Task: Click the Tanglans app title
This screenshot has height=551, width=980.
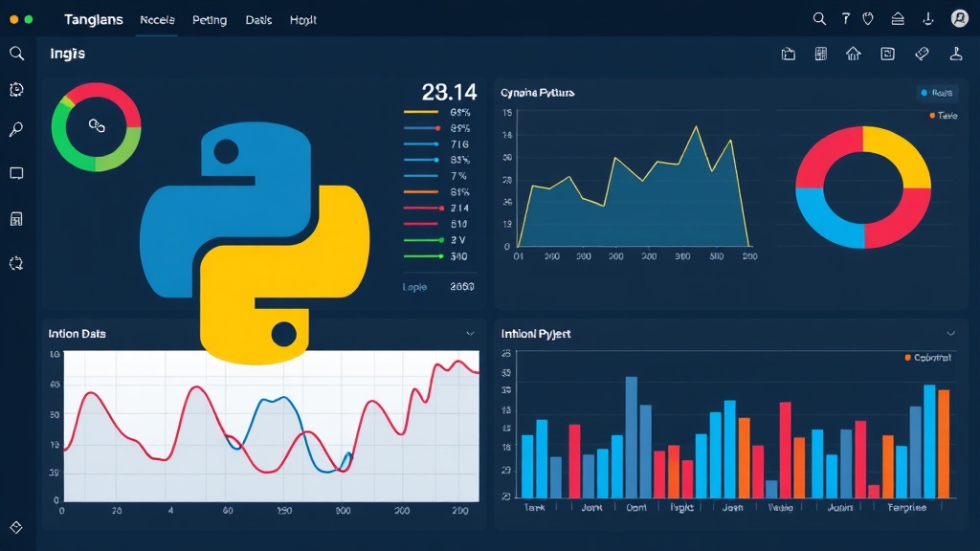Action: tap(94, 19)
